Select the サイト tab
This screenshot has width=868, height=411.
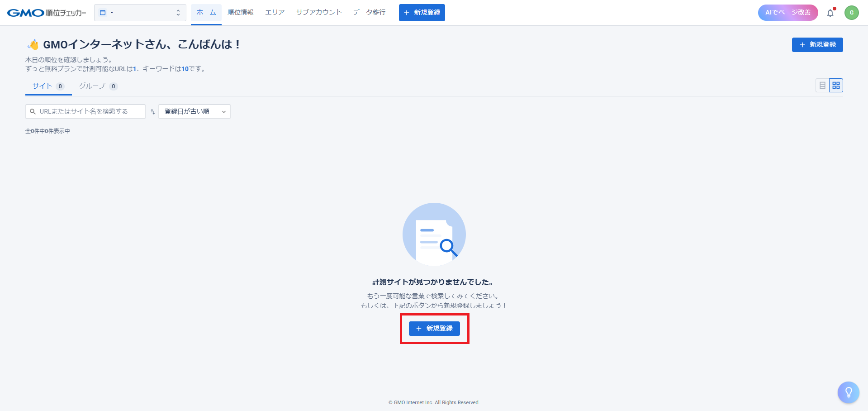[48, 86]
